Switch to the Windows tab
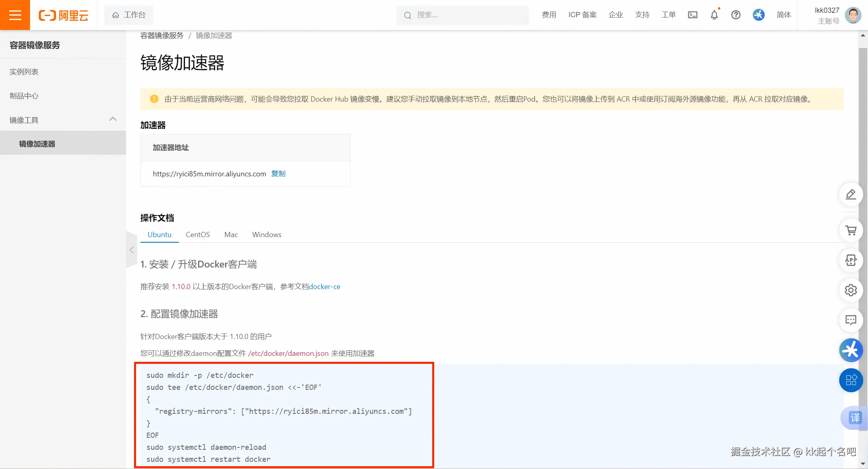The image size is (868, 469). pyautogui.click(x=267, y=235)
